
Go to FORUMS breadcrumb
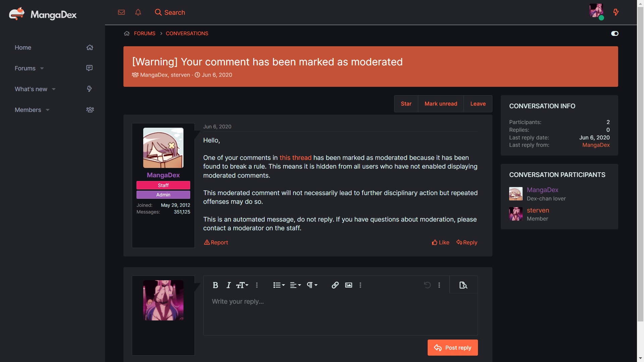tap(145, 34)
